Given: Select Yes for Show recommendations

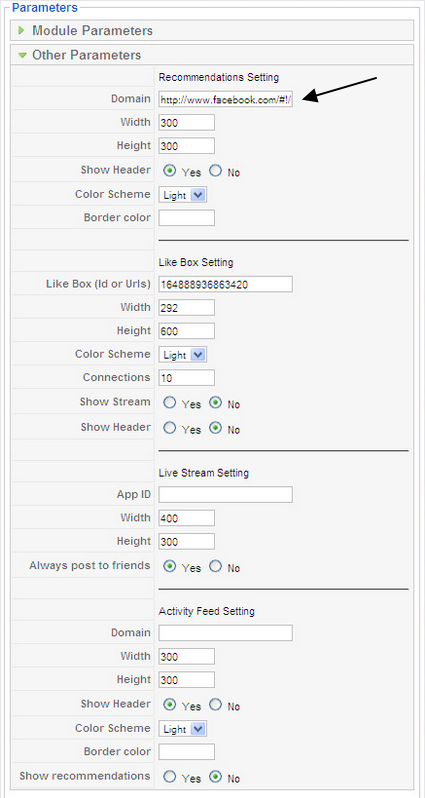Looking at the screenshot, I should (x=169, y=777).
